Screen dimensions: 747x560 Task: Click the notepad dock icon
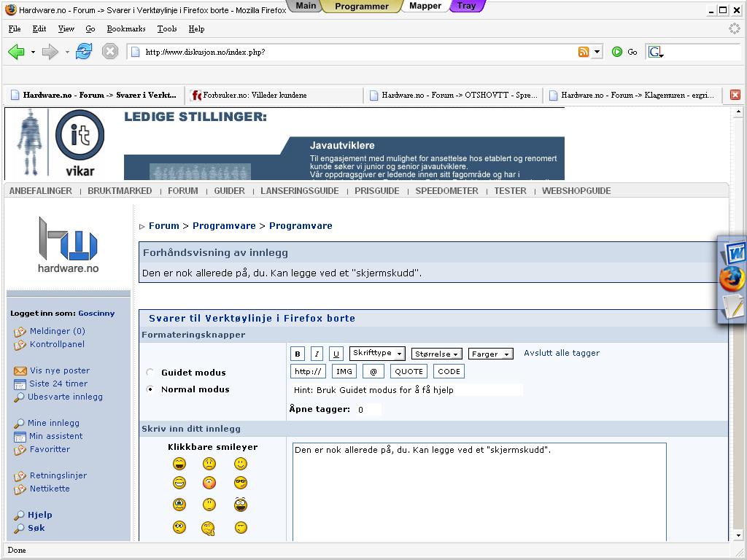[x=732, y=306]
